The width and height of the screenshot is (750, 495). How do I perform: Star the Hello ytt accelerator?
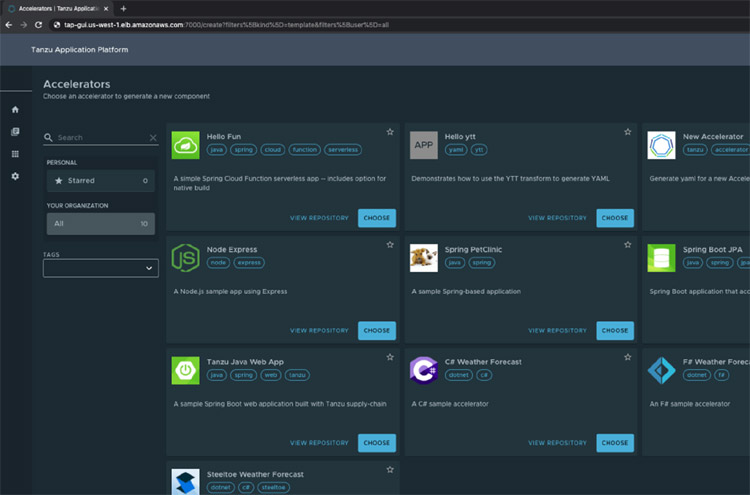628,132
